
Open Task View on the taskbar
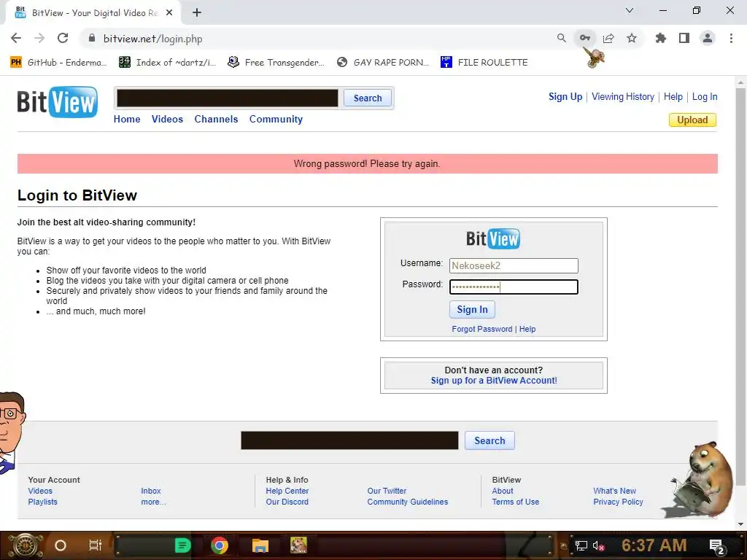point(96,545)
